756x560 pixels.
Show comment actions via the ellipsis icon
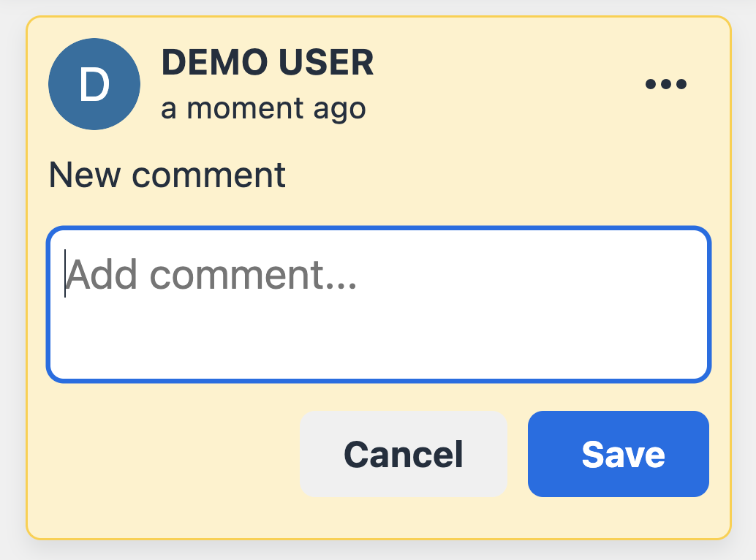click(665, 85)
